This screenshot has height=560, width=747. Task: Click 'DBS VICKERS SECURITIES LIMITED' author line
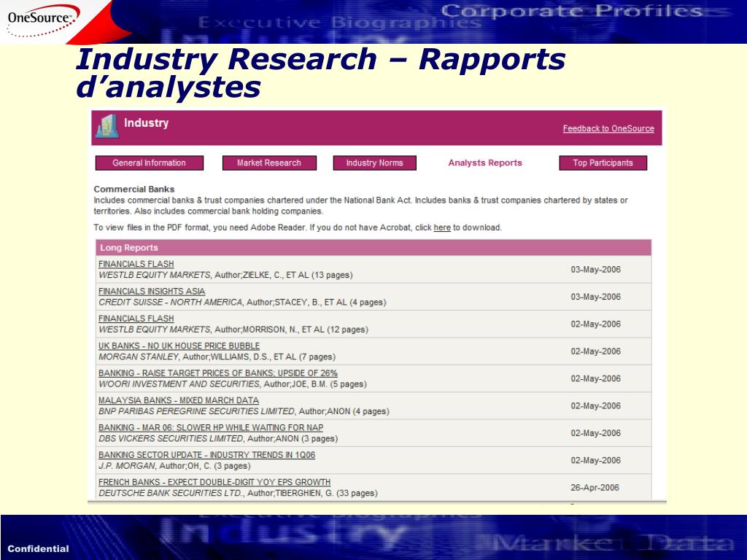[x=217, y=438]
